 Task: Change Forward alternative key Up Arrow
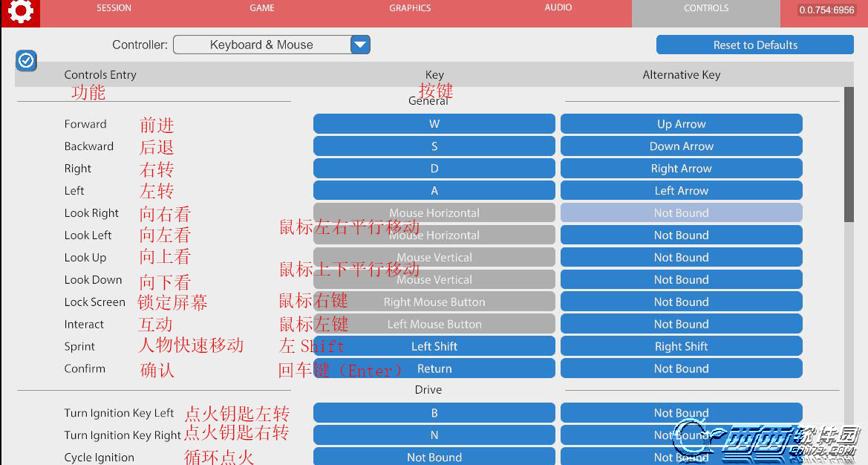(x=682, y=124)
